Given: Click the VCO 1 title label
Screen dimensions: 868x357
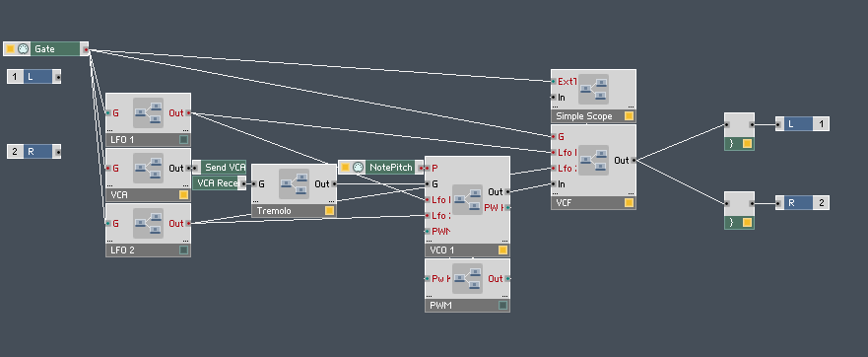Looking at the screenshot, I should pos(441,250).
